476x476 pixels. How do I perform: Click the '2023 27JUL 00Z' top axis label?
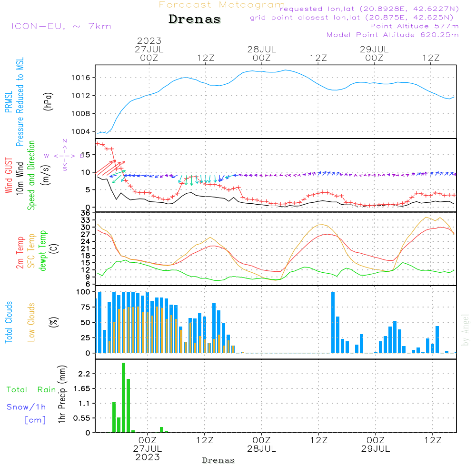click(x=149, y=49)
